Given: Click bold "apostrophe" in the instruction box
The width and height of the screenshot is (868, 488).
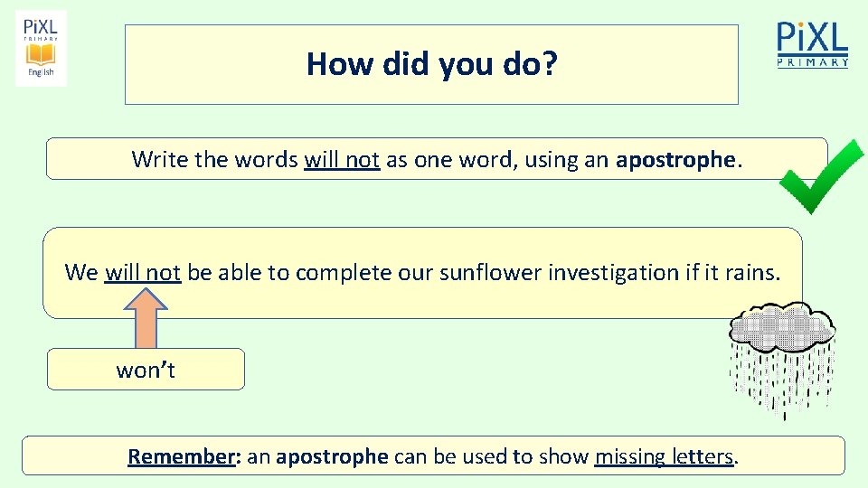Looking at the screenshot, I should (676, 160).
